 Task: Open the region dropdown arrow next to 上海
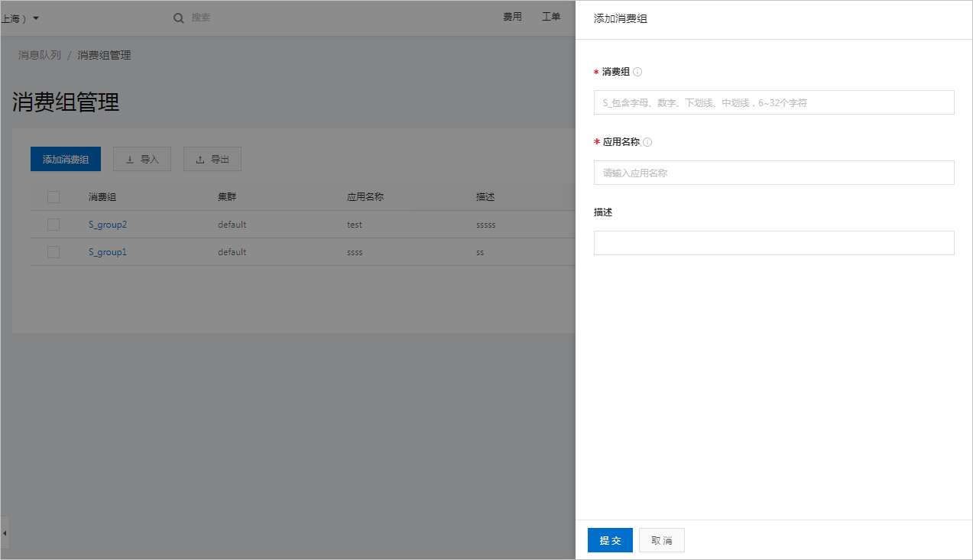pyautogui.click(x=36, y=18)
